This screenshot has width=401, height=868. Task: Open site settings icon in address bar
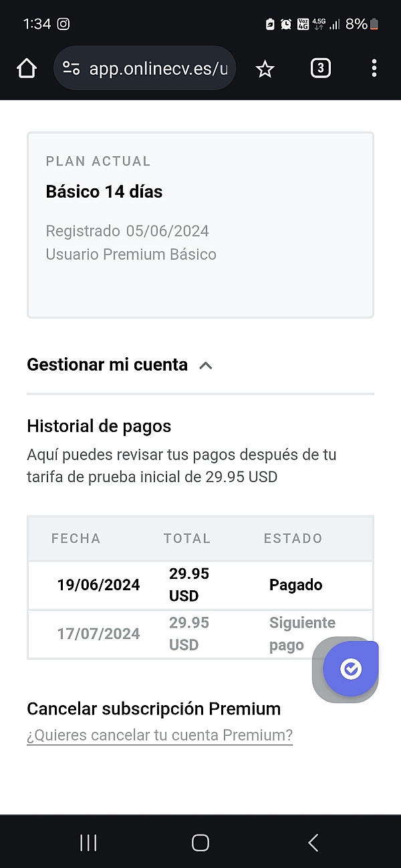(x=72, y=68)
